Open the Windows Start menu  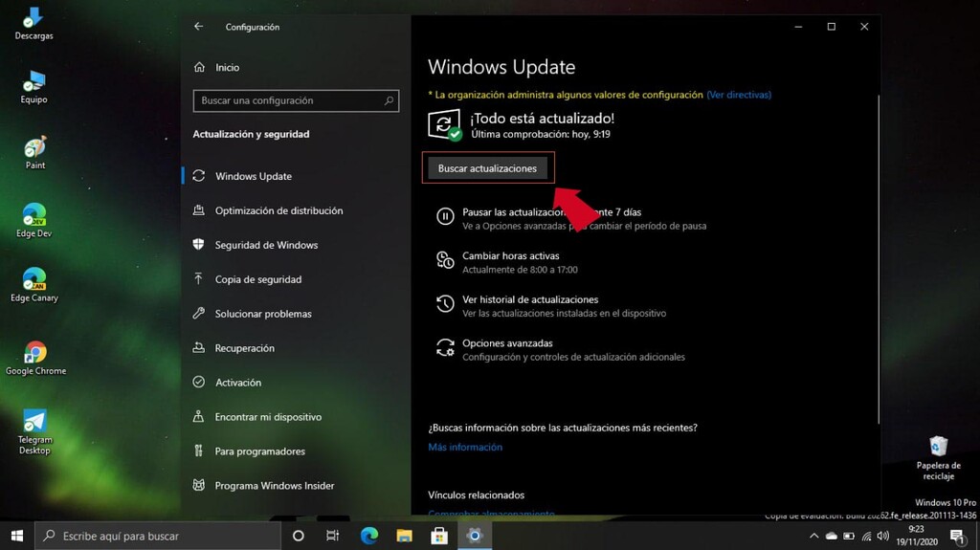17,536
